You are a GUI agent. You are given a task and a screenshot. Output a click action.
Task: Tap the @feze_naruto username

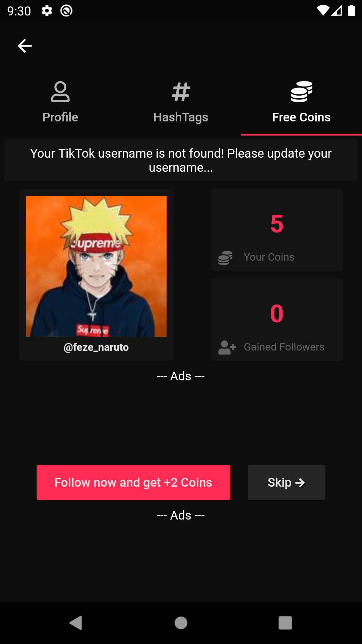coord(96,347)
